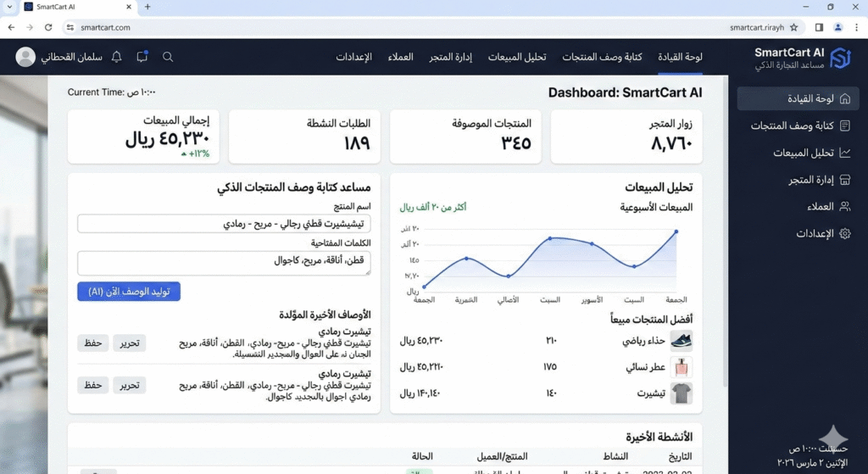Click the user avatar for سلمان القحطاني
This screenshot has width=868, height=474.
[x=25, y=57]
